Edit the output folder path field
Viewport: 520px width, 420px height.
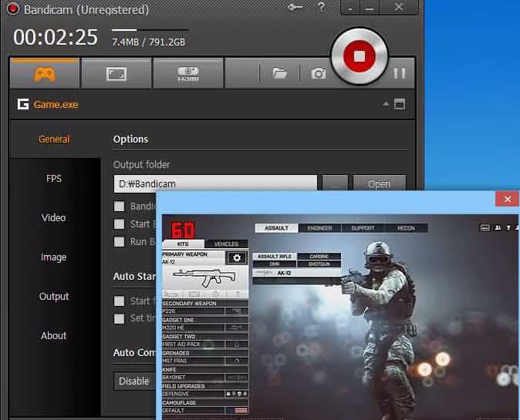point(215,183)
